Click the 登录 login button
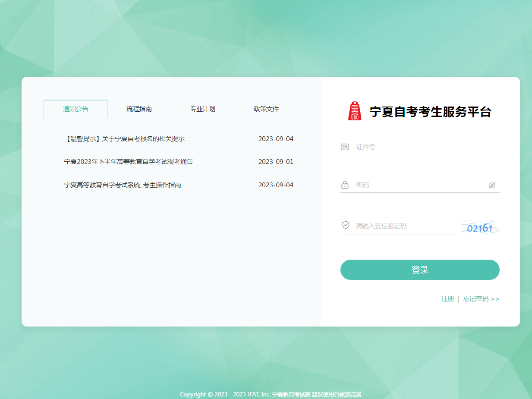Viewport: 532px width, 399px height. coord(420,270)
